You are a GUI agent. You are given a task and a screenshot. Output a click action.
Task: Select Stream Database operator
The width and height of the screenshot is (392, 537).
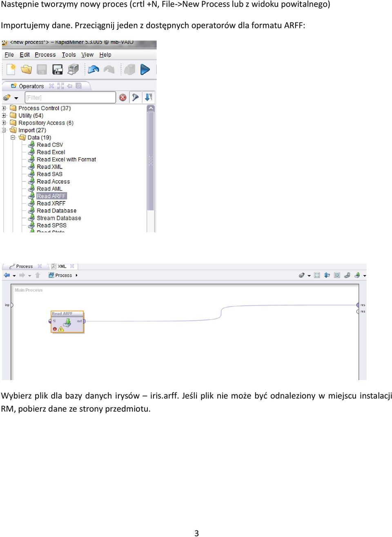click(x=59, y=218)
